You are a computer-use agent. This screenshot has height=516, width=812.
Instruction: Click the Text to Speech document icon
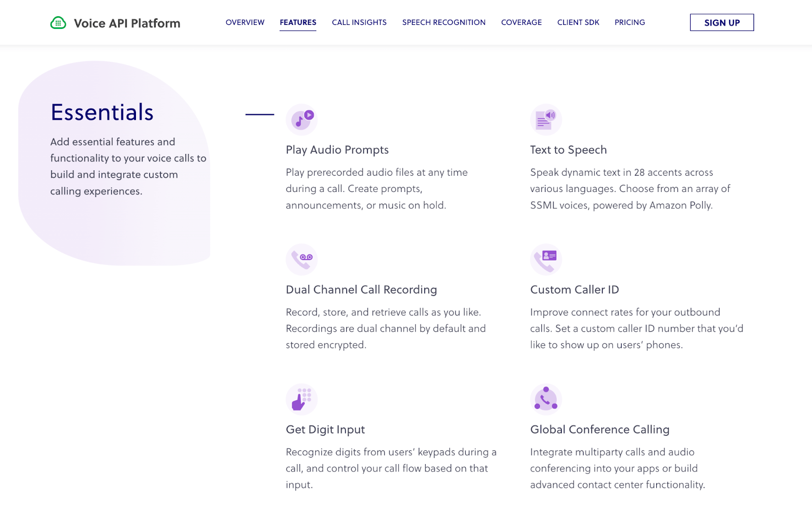546,120
